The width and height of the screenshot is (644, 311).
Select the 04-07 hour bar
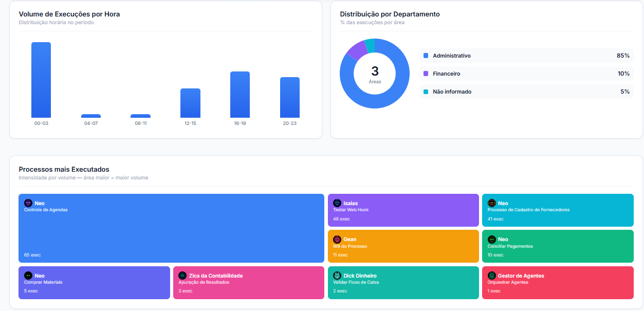coord(91,116)
